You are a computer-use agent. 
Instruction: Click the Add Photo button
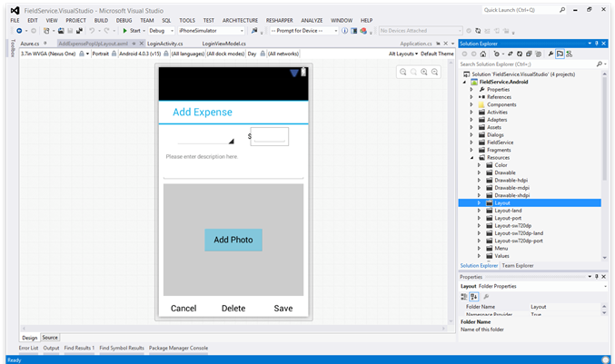(x=233, y=240)
